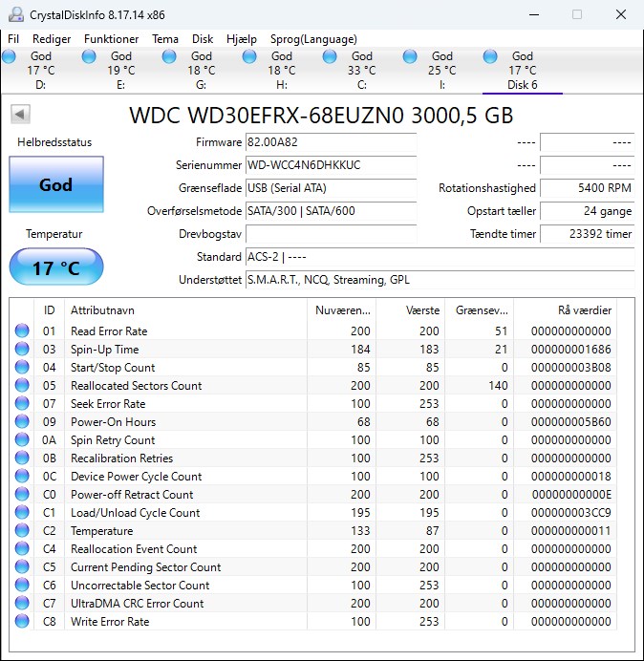Click the Rå værdier column header
Image resolution: width=644 pixels, height=661 pixels.
point(565,310)
